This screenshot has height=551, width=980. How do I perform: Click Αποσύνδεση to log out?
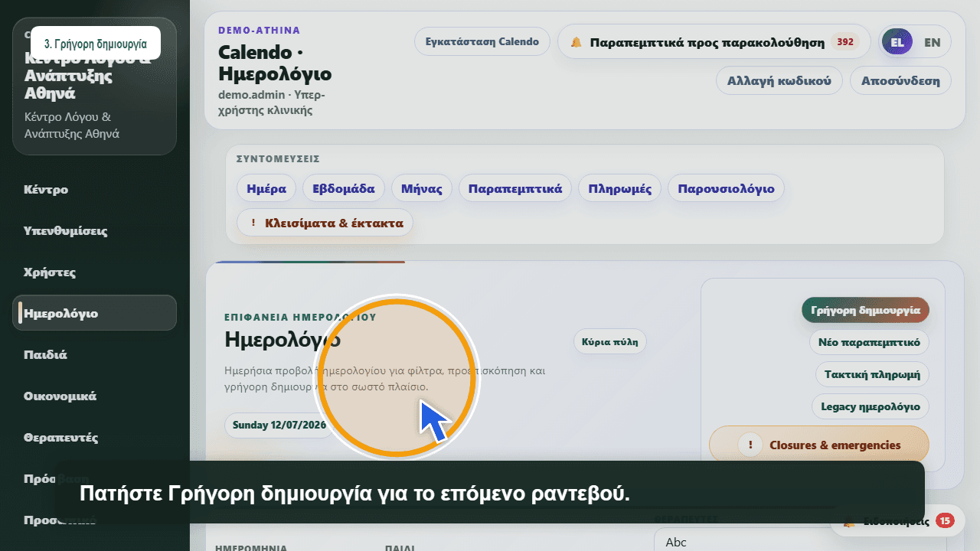[x=900, y=80]
